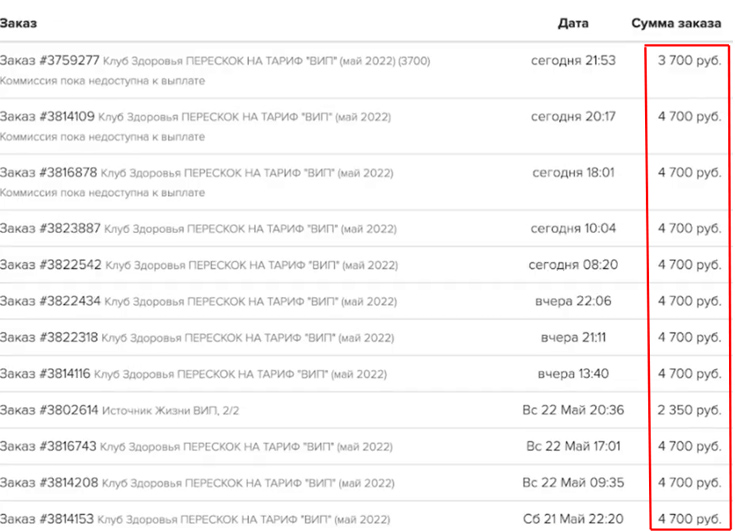Open order #3814208 link
The width and height of the screenshot is (735, 531).
[49, 482]
